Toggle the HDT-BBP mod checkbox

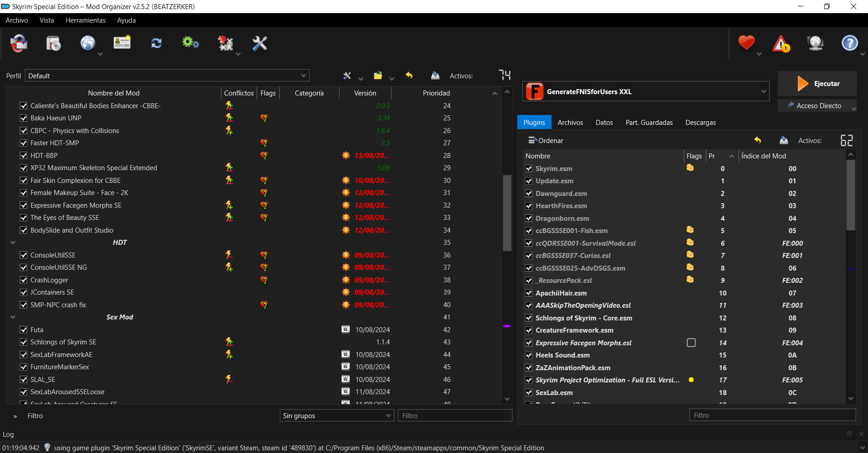[x=24, y=155]
